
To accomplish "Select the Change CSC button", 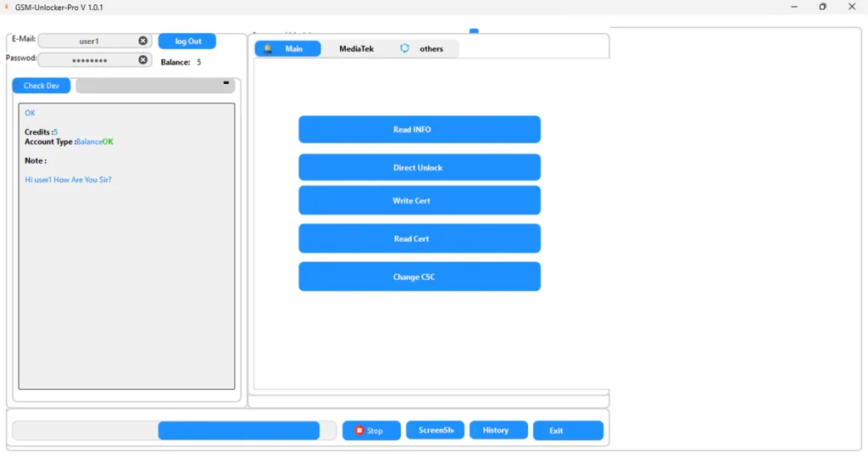I will pyautogui.click(x=419, y=277).
